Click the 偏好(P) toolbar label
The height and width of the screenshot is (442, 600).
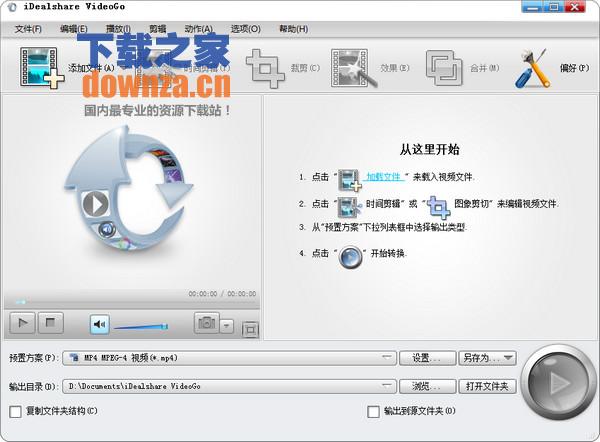574,68
